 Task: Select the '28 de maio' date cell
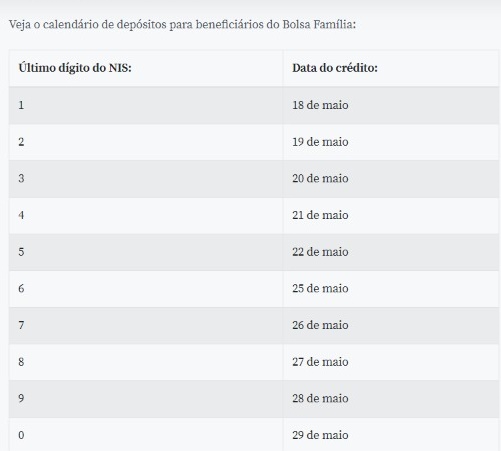[391, 399]
